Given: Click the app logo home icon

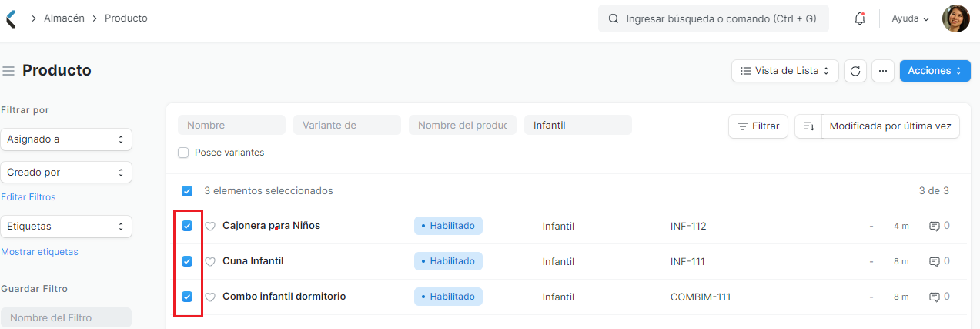Looking at the screenshot, I should click(10, 18).
